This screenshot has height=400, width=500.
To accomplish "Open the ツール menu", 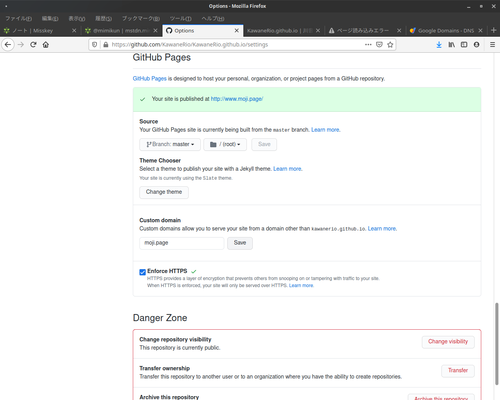I will [x=180, y=18].
